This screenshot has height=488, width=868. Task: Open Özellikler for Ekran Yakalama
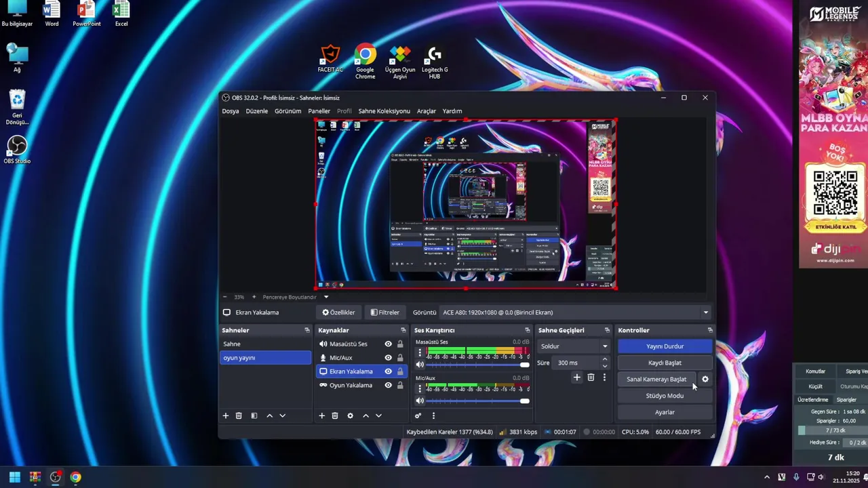coord(338,312)
